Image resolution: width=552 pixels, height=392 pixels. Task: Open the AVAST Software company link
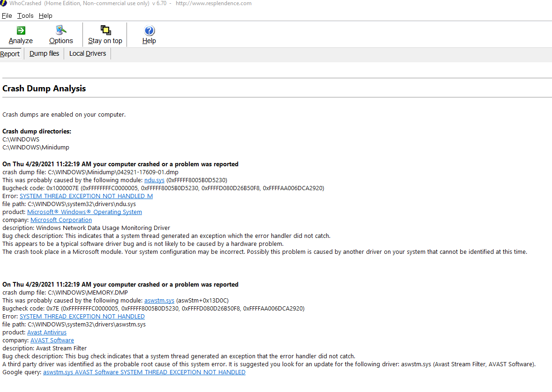click(52, 340)
